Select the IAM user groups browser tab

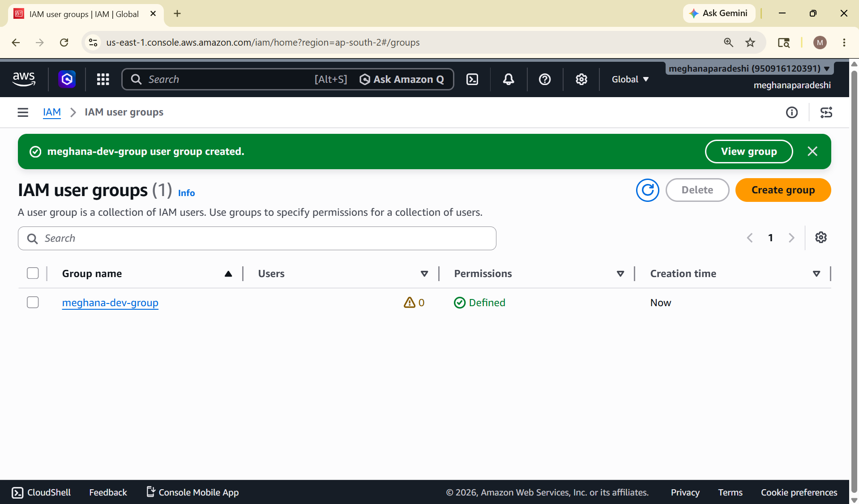click(x=85, y=14)
